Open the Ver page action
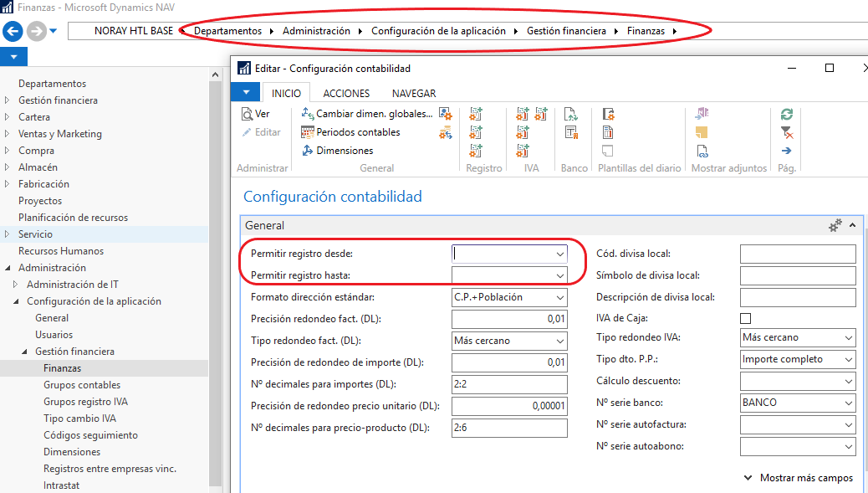This screenshot has width=868, height=493. [x=256, y=114]
